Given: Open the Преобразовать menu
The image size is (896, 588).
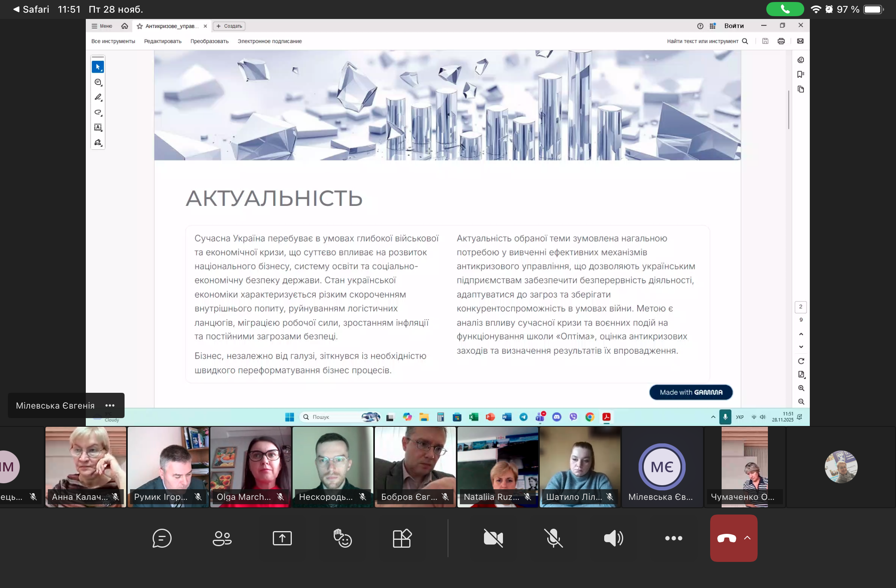Looking at the screenshot, I should (209, 41).
